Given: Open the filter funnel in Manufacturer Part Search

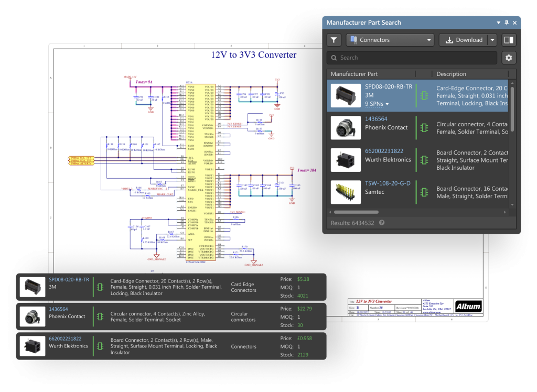Looking at the screenshot, I should [334, 40].
